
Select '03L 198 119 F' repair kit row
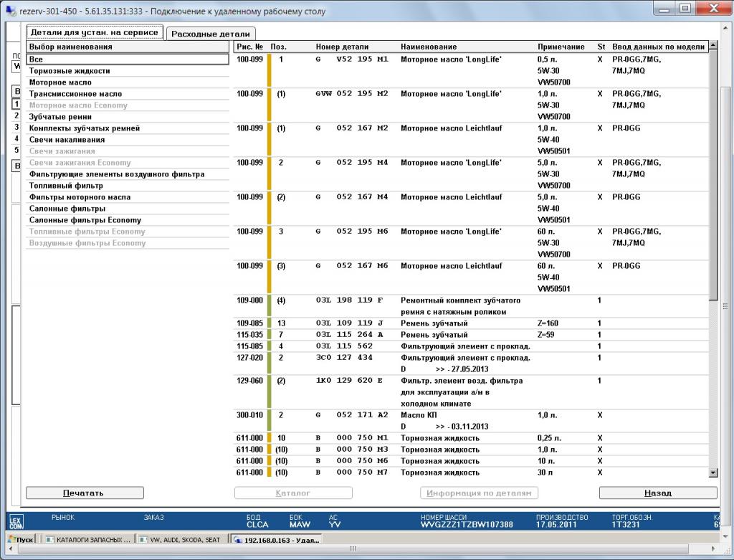pos(471,305)
